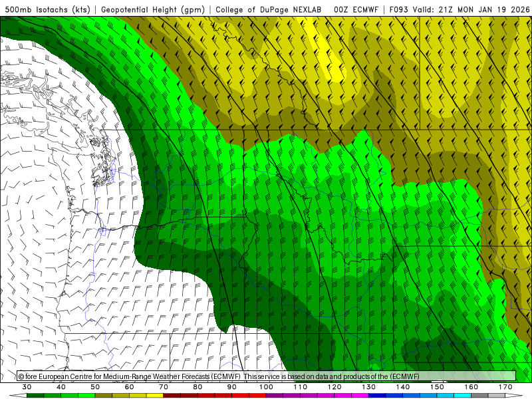Click the 40 label on the color scale

[x=61, y=387]
